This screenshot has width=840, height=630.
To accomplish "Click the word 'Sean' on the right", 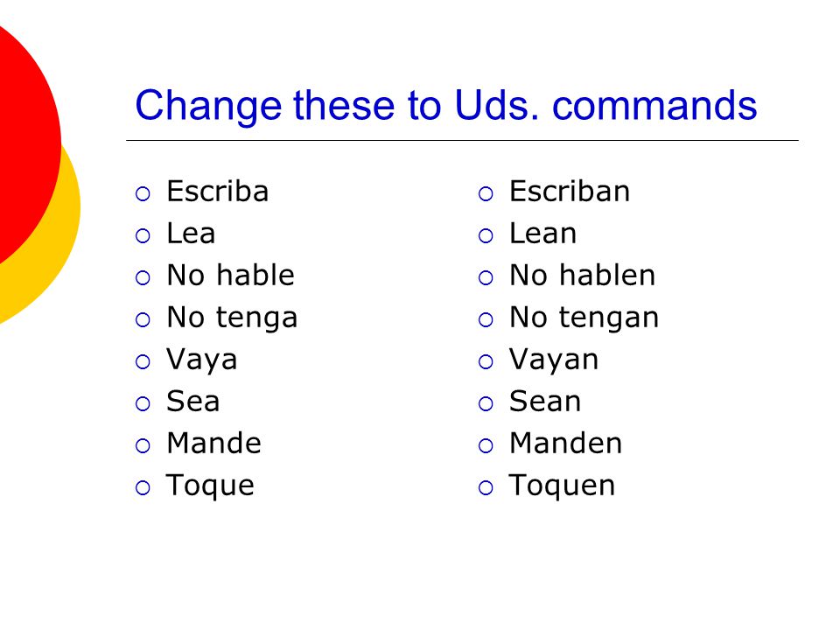I will point(545,402).
